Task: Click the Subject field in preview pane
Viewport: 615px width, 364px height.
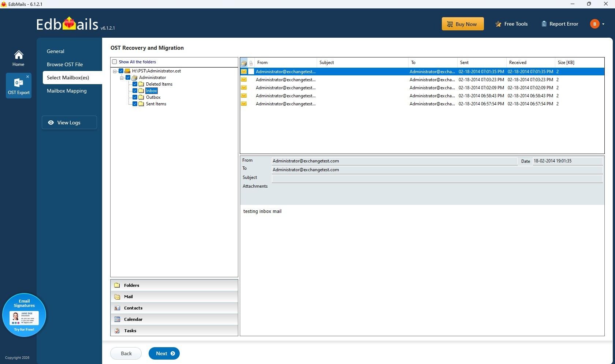Action: click(437, 178)
